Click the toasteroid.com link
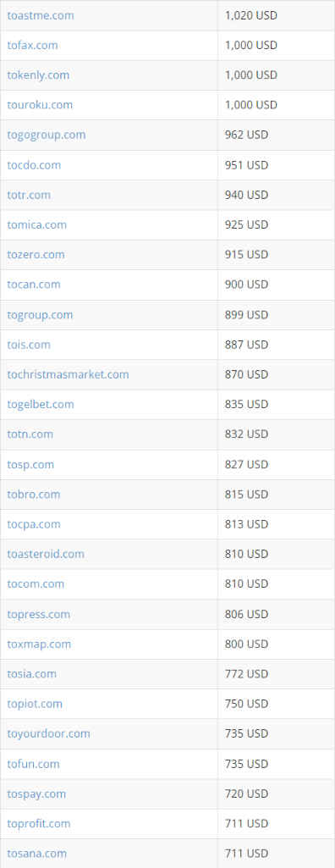 point(46,554)
